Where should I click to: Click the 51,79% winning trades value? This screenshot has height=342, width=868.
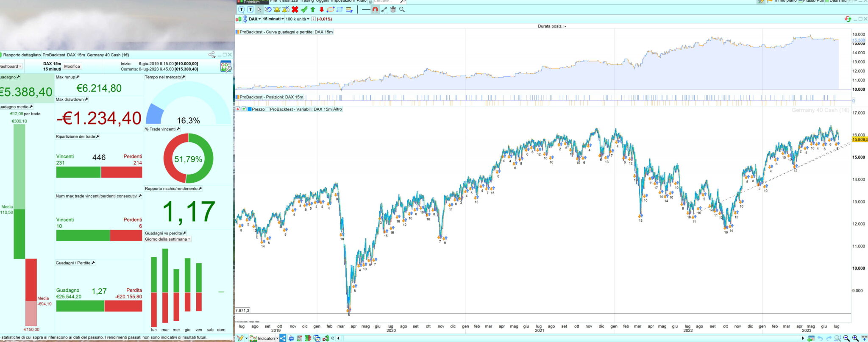[188, 159]
